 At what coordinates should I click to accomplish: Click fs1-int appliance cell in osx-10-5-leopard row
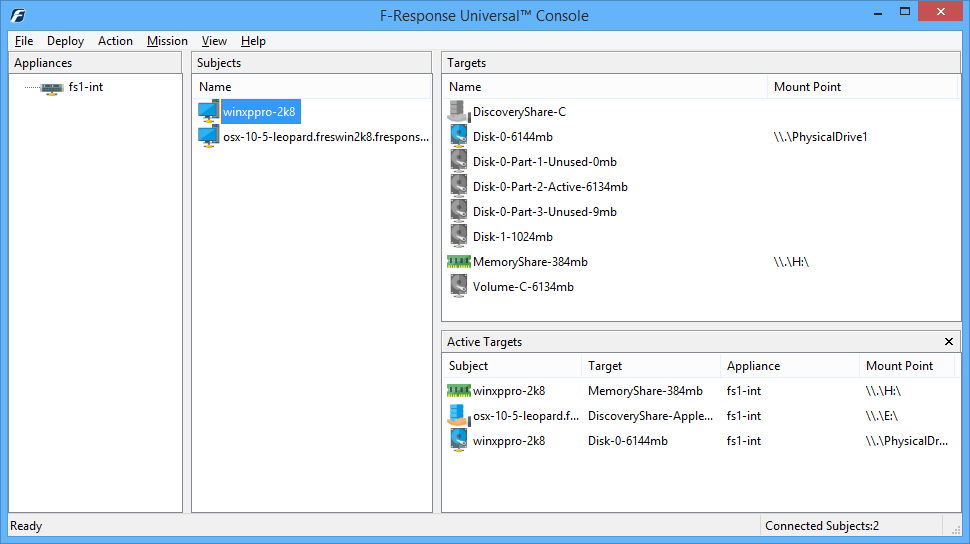(x=744, y=416)
